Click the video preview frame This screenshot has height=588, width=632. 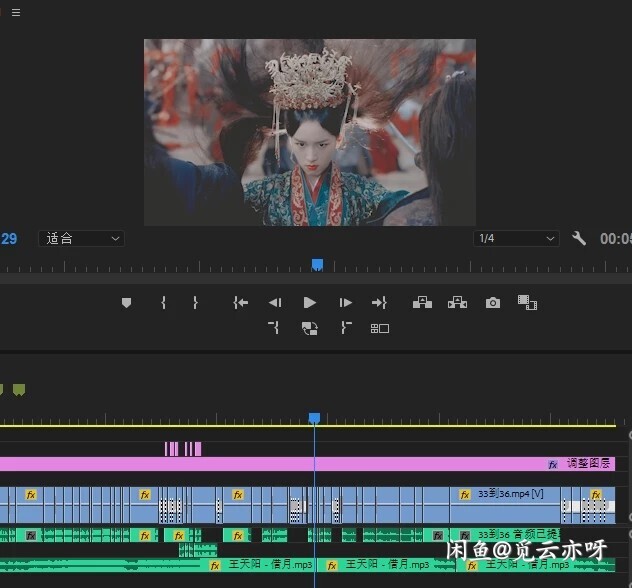(310, 132)
